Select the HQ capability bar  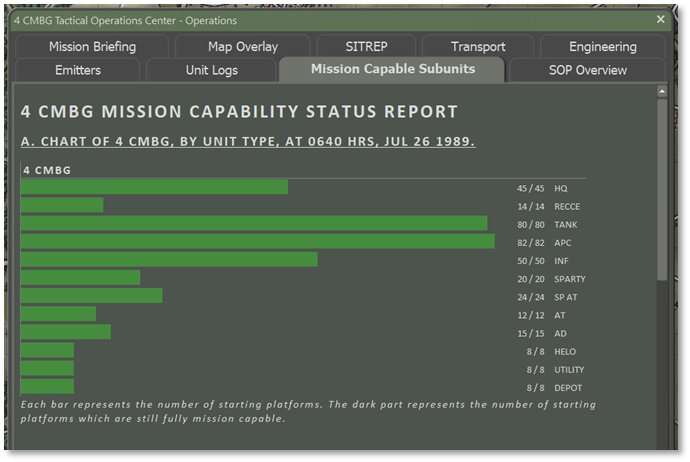(154, 188)
